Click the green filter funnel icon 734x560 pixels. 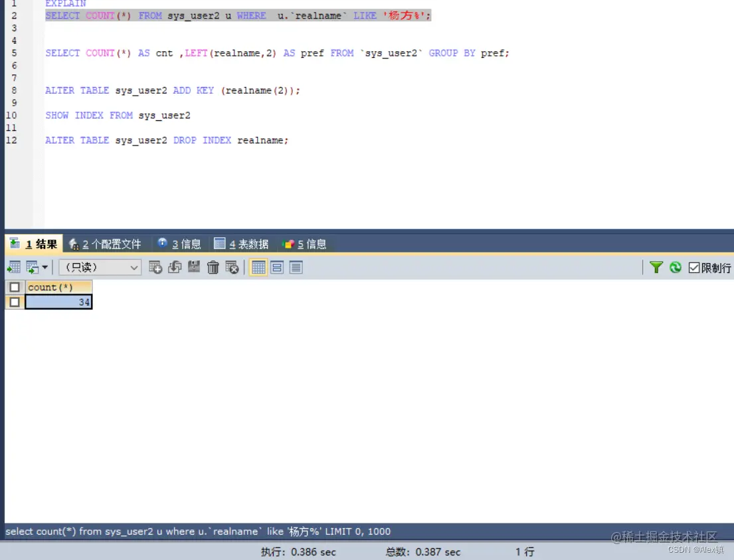point(656,267)
